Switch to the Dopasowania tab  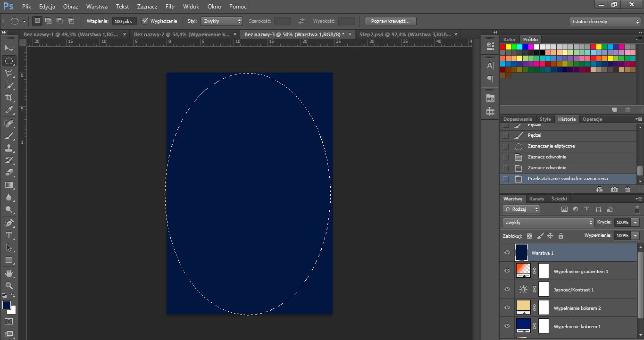(x=518, y=119)
